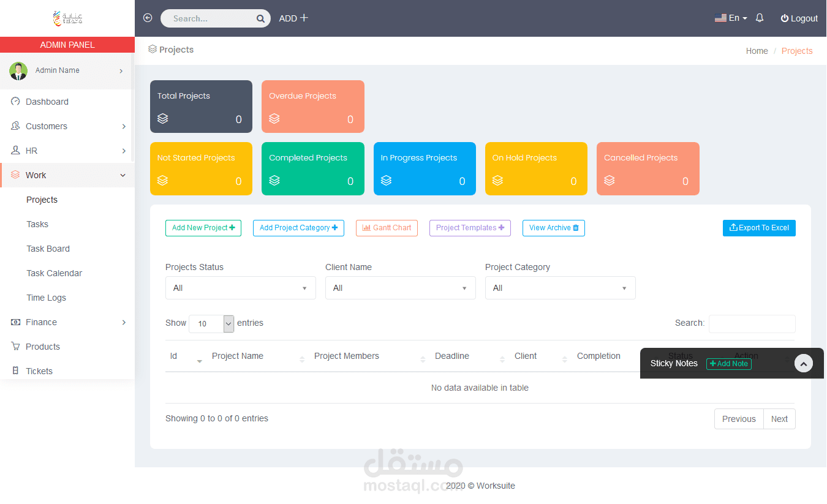Viewport: 827px width, 504px height.
Task: Open Task Calendar menu item
Action: tap(54, 273)
